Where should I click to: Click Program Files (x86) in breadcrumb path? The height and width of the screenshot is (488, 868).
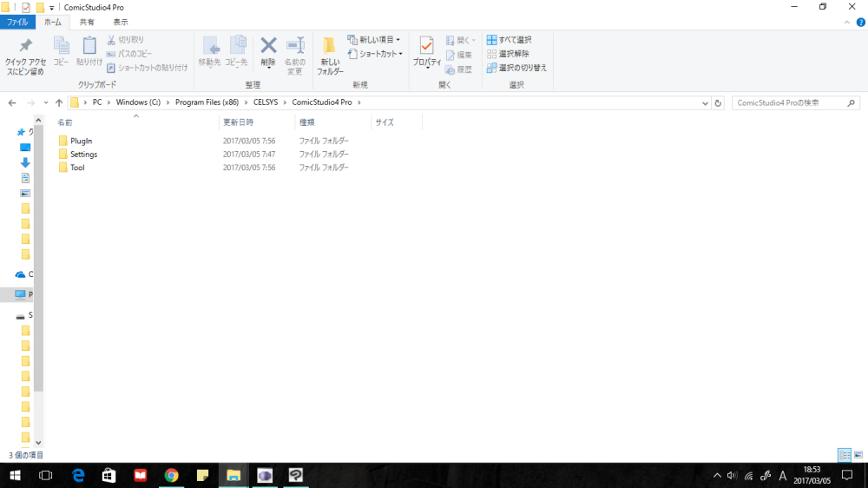206,102
